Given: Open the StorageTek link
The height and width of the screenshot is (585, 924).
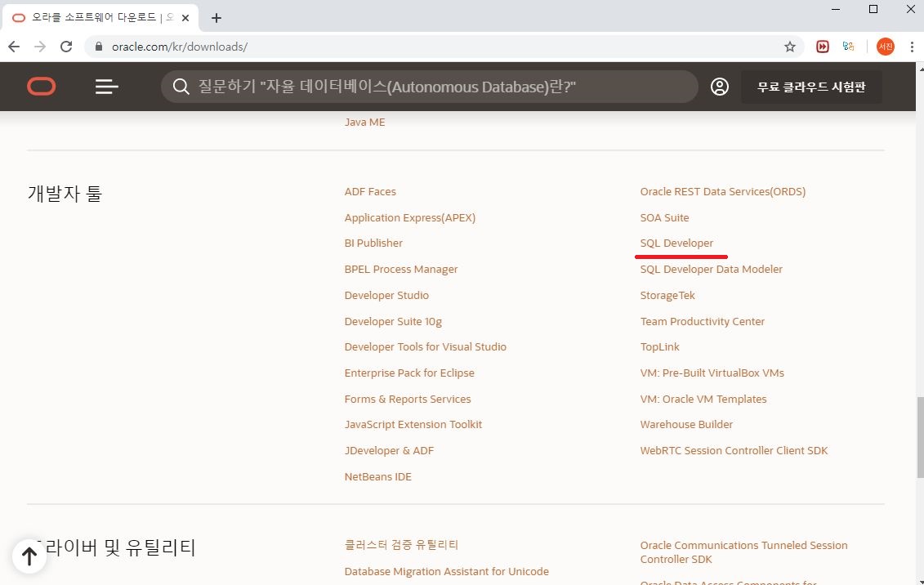Looking at the screenshot, I should click(x=667, y=295).
